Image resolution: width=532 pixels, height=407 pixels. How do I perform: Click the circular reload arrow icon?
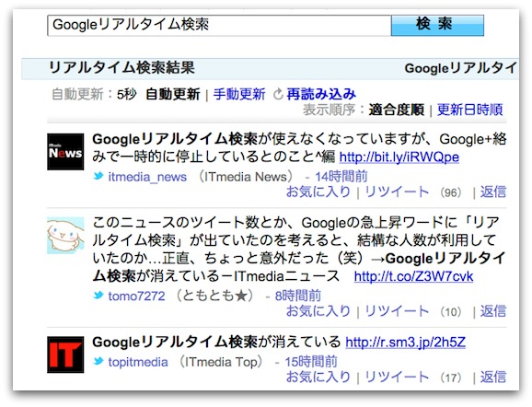tap(278, 94)
